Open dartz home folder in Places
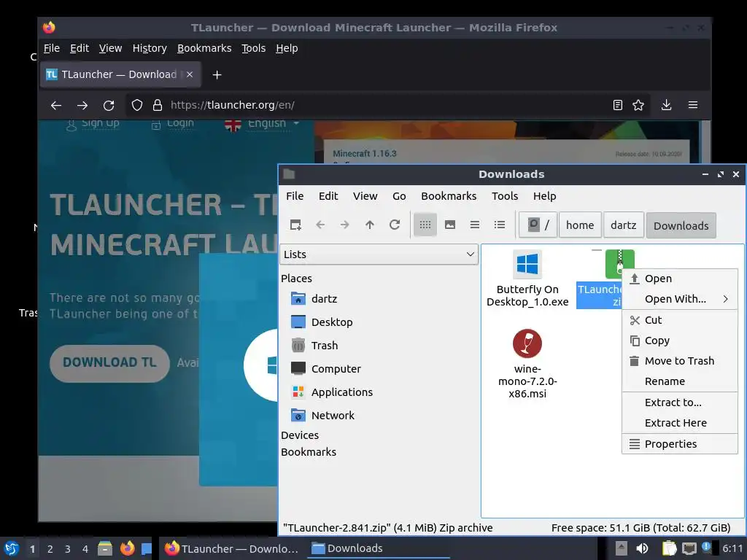This screenshot has width=747, height=560. click(324, 298)
